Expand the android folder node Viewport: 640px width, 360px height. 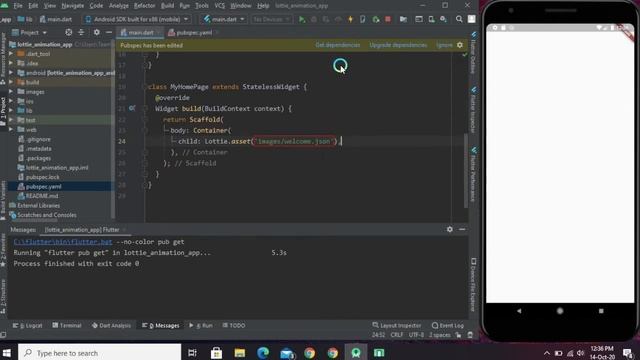pyautogui.click(x=11, y=73)
